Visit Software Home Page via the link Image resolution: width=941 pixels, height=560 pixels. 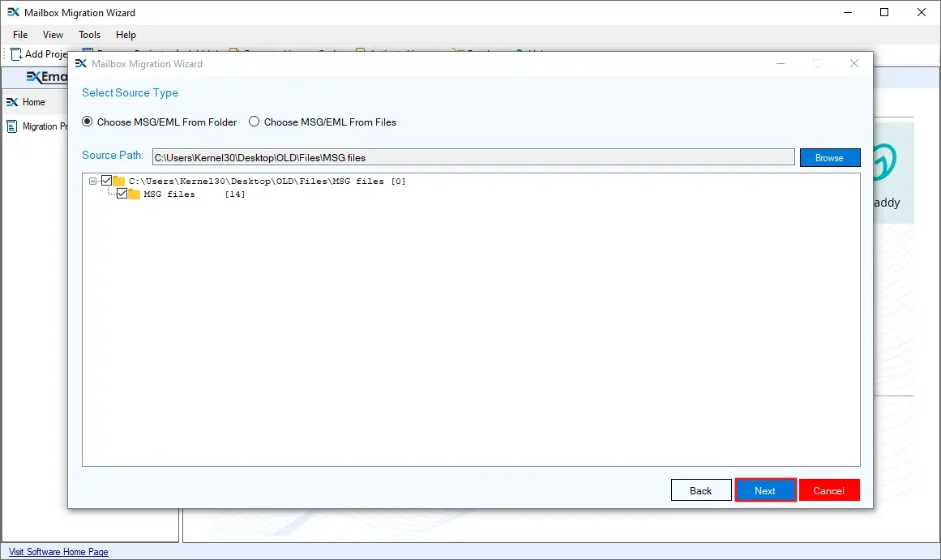point(58,552)
